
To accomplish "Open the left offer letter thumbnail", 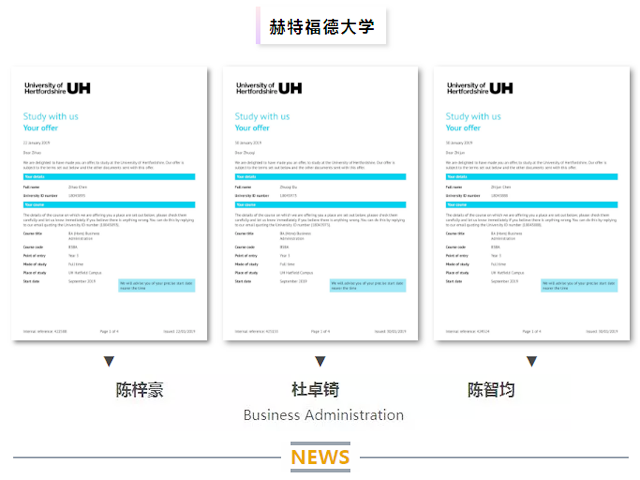I will click(x=111, y=205).
